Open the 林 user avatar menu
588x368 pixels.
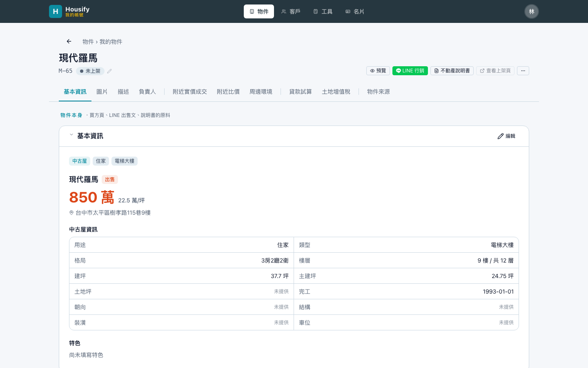click(x=532, y=11)
